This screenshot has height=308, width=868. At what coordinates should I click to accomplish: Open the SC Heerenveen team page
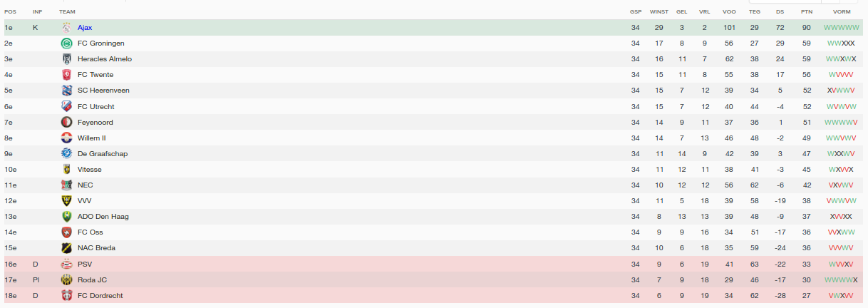pos(103,91)
